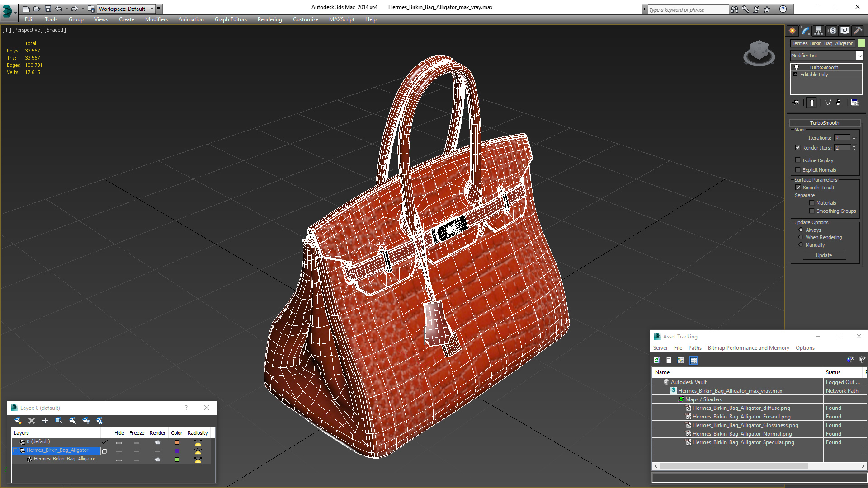Image resolution: width=868 pixels, height=488 pixels.
Task: Toggle the Smooth Result checkbox
Action: point(798,188)
